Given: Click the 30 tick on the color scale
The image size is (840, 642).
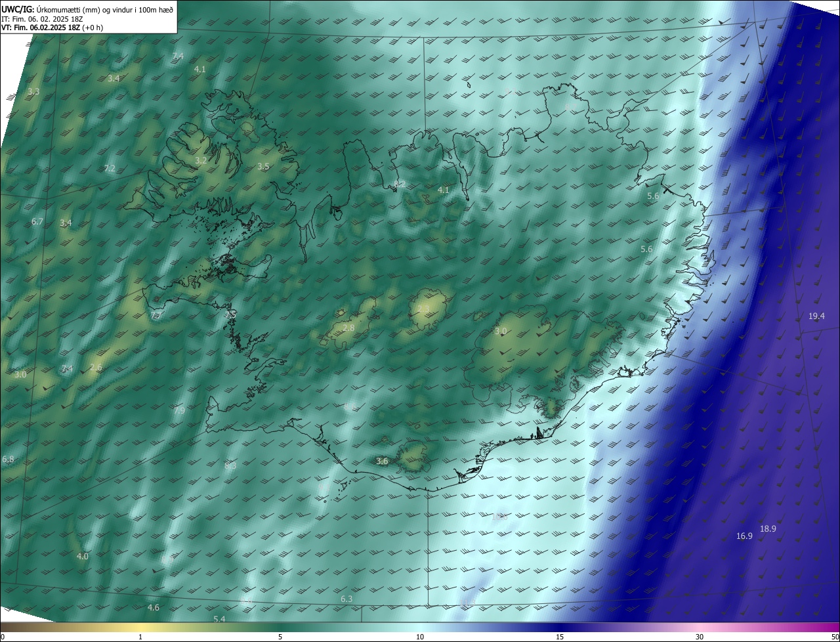Looking at the screenshot, I should tap(700, 637).
